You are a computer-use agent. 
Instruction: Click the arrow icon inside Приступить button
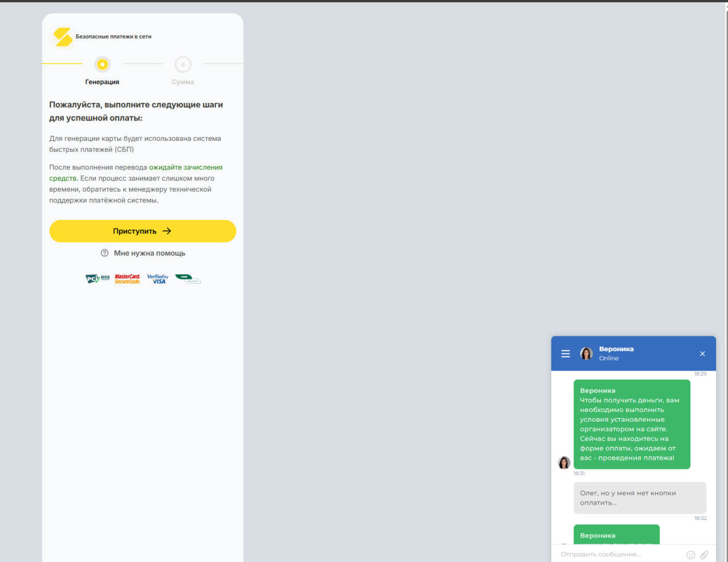[167, 231]
